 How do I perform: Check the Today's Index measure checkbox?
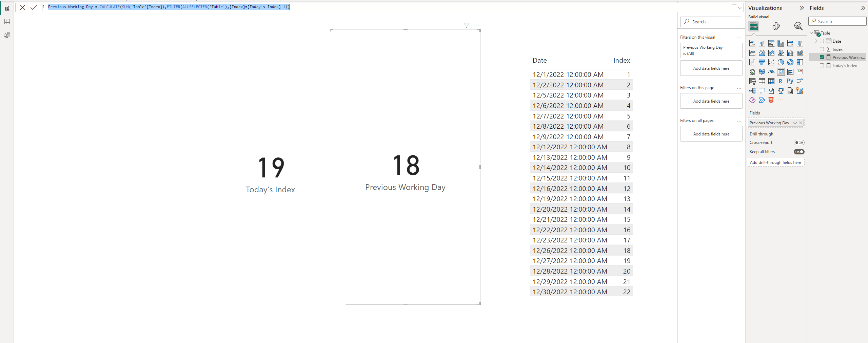822,65
